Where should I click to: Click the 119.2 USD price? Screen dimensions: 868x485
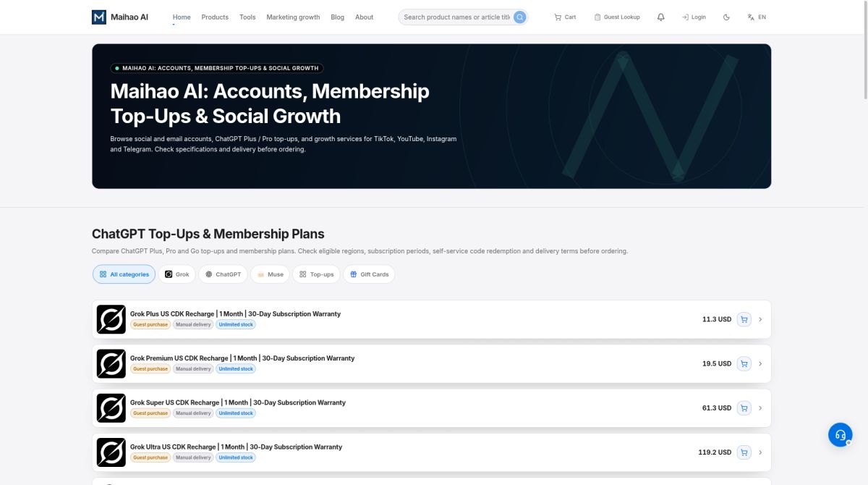pos(715,452)
